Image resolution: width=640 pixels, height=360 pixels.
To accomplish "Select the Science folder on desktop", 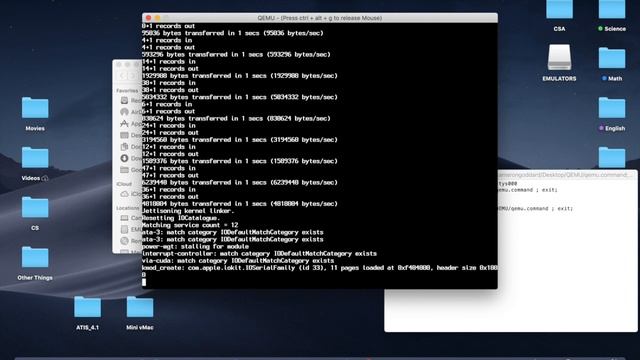I will tap(612, 16).
